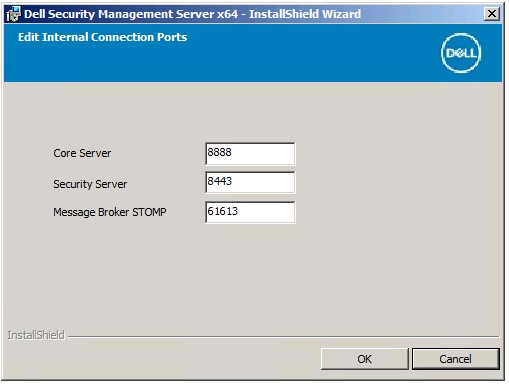509x385 pixels.
Task: Click the Message Broker STOMP port field
Action: [x=250, y=212]
